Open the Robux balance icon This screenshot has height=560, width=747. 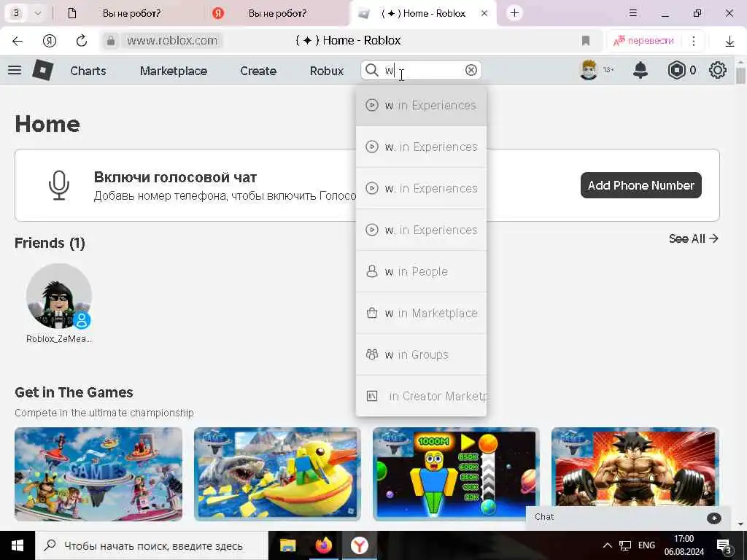676,71
